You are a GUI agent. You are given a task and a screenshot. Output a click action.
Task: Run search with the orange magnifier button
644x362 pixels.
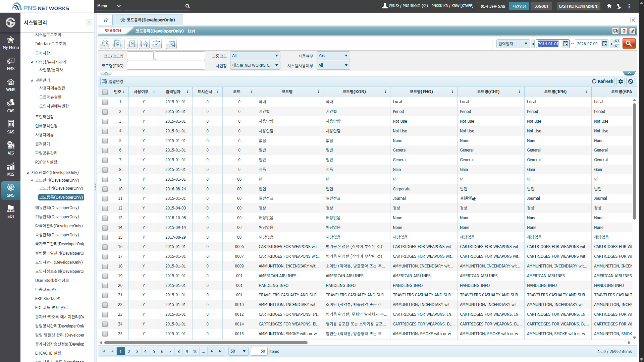(x=629, y=44)
